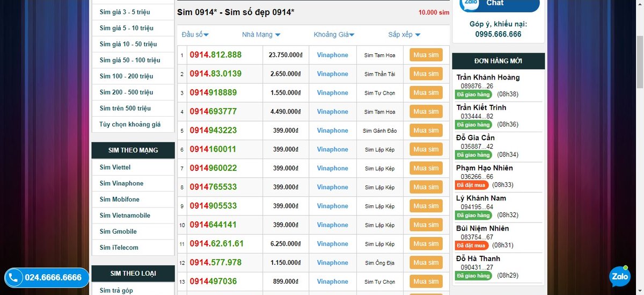
Task: Click Mua sim for 0914497036
Action: (426, 282)
